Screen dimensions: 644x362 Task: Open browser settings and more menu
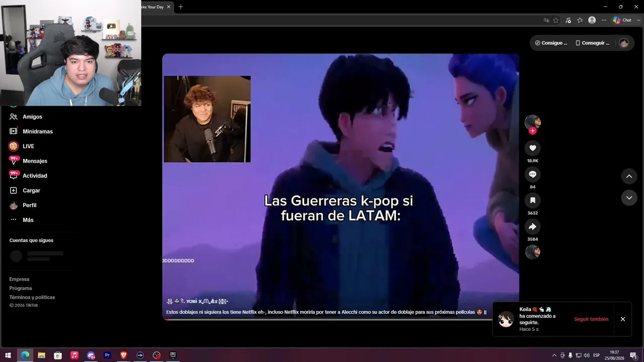pyautogui.click(x=604, y=20)
